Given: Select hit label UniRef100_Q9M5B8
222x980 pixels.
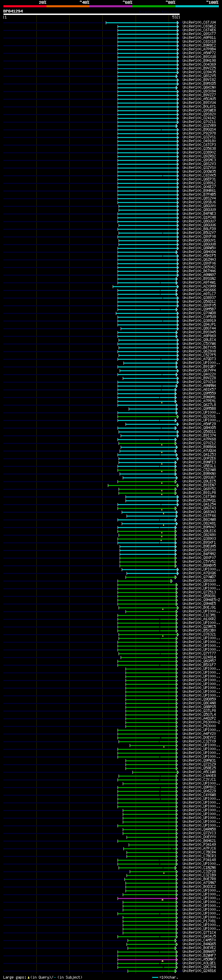Looking at the screenshot, I should (x=199, y=409).
